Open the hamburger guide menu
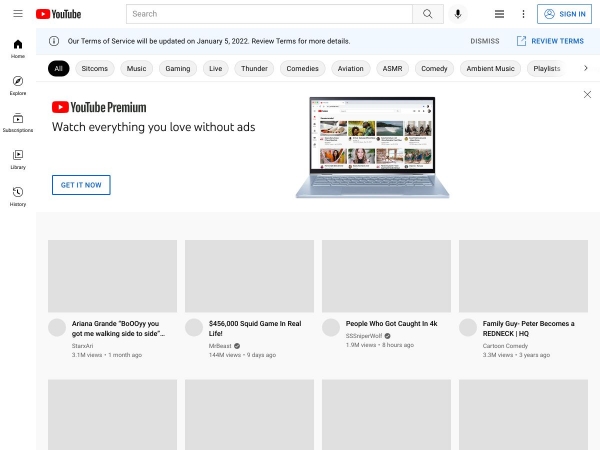 (18, 14)
